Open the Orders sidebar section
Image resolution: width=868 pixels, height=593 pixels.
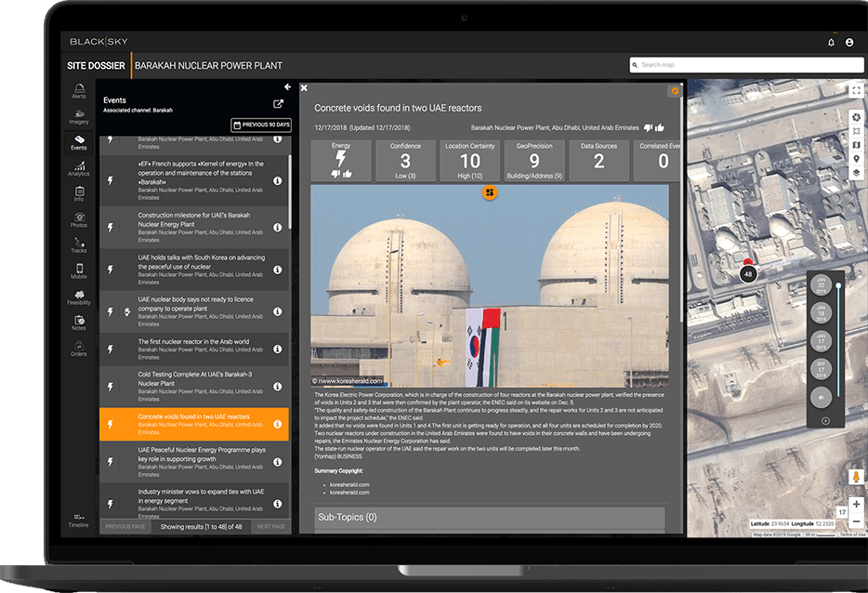click(x=79, y=349)
